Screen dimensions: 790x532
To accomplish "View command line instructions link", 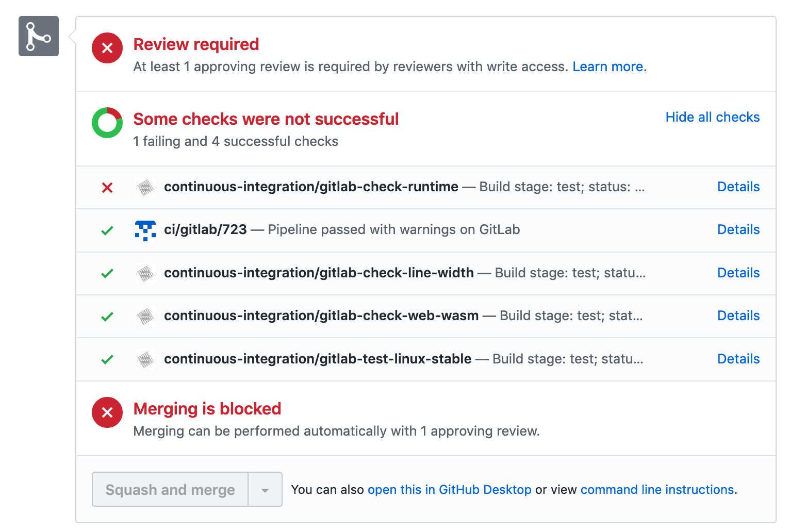I will [657, 489].
